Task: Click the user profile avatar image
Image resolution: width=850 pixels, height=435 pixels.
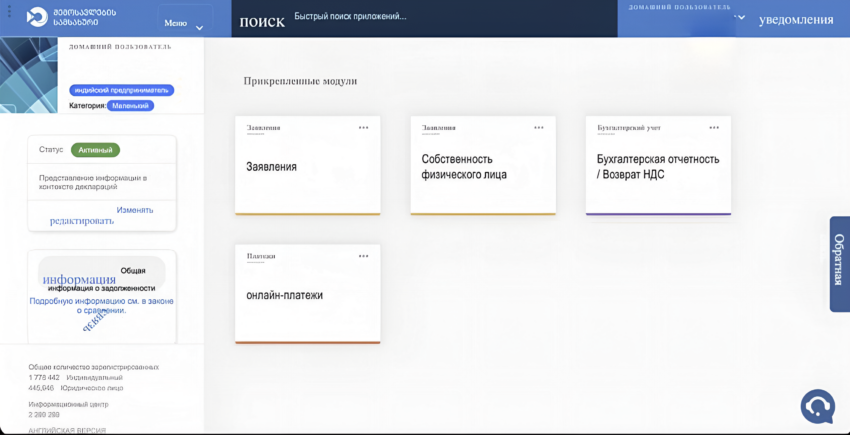Action: 29,76
